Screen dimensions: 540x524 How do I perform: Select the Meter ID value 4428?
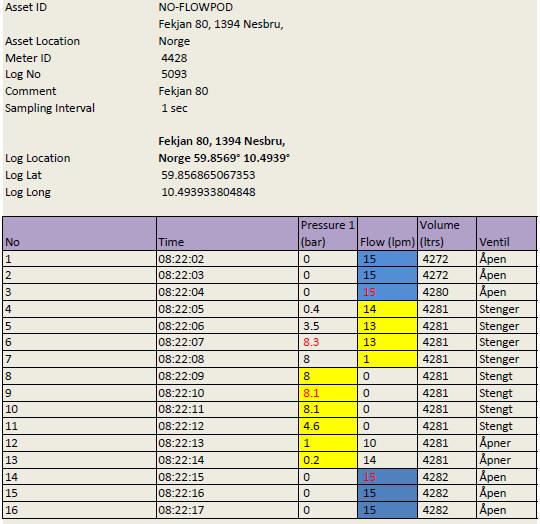(x=174, y=58)
